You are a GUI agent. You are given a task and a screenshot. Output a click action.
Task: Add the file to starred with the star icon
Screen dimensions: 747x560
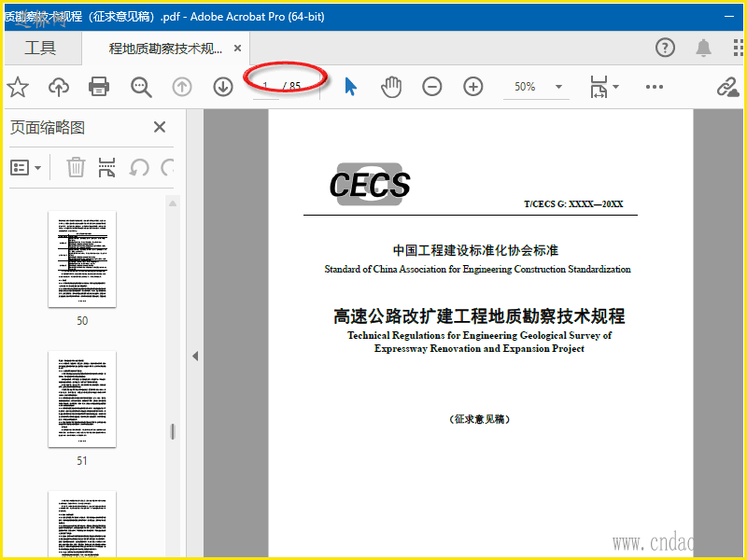coord(18,87)
